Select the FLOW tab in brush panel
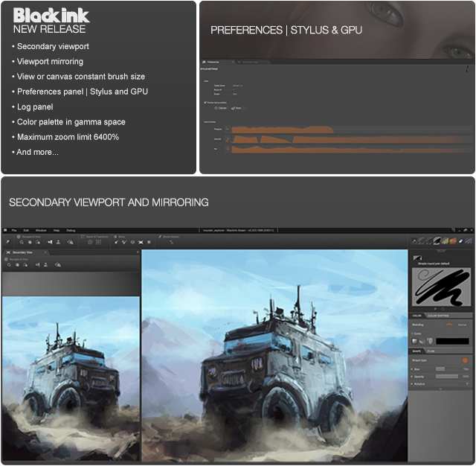Image resolution: width=476 pixels, height=466 pixels. pos(431,351)
